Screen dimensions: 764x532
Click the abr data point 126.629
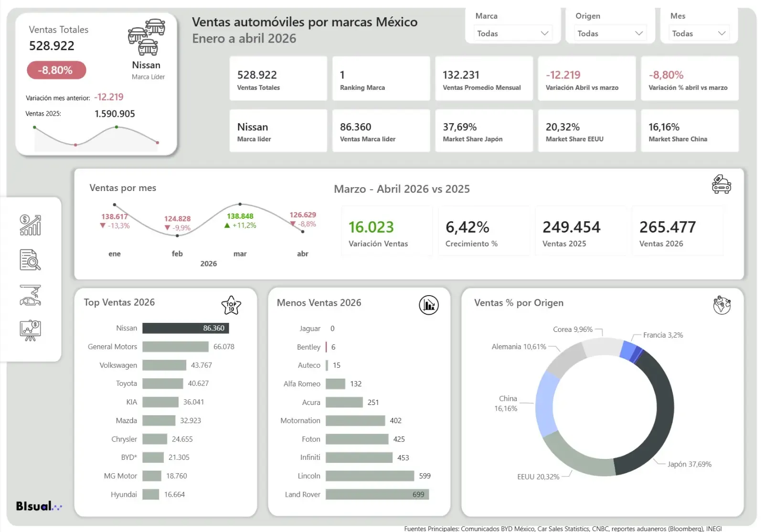click(303, 232)
